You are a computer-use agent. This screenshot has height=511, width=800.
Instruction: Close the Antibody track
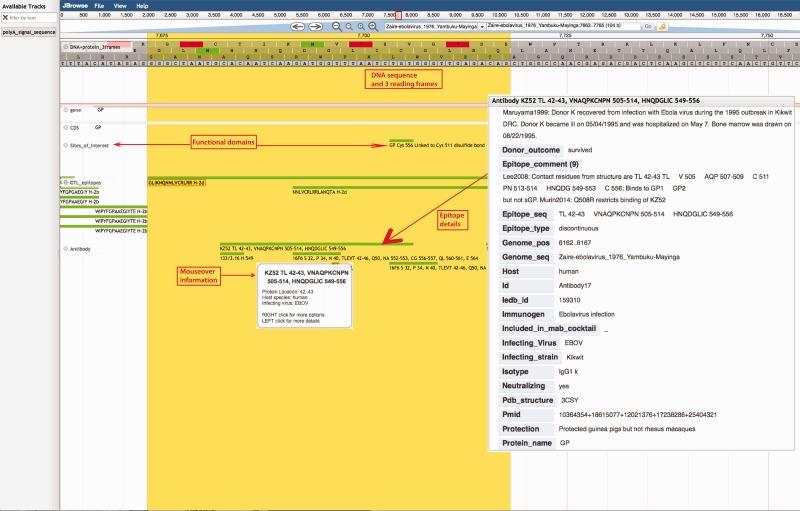click(66, 248)
